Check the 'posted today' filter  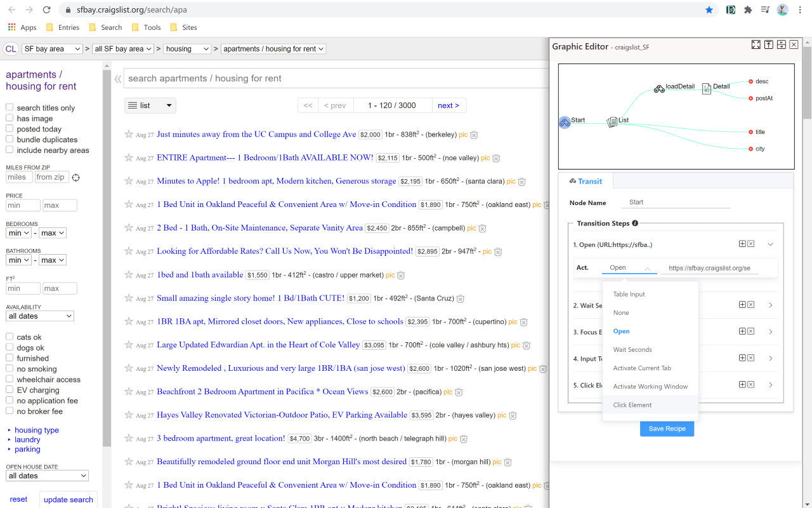10,129
